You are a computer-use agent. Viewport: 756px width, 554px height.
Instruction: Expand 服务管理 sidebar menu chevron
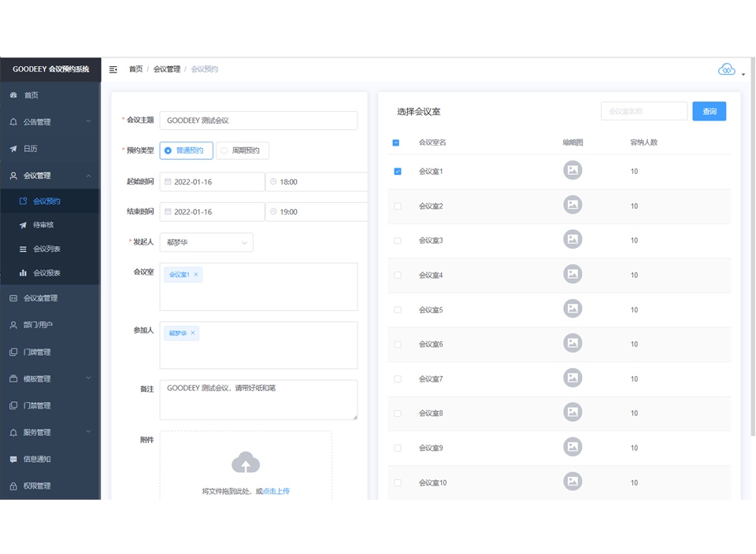[x=89, y=432]
